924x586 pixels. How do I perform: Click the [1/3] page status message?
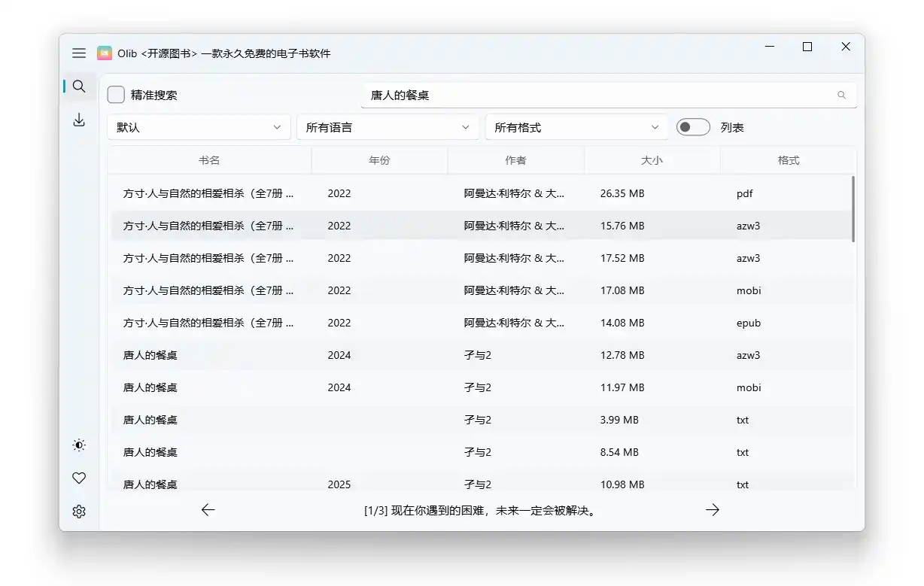click(x=482, y=511)
